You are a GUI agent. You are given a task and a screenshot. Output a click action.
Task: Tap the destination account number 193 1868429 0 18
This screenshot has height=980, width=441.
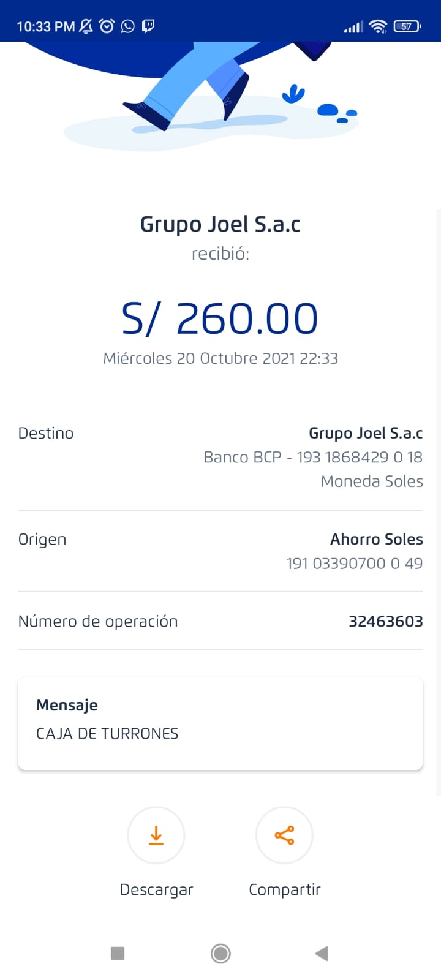pyautogui.click(x=360, y=457)
